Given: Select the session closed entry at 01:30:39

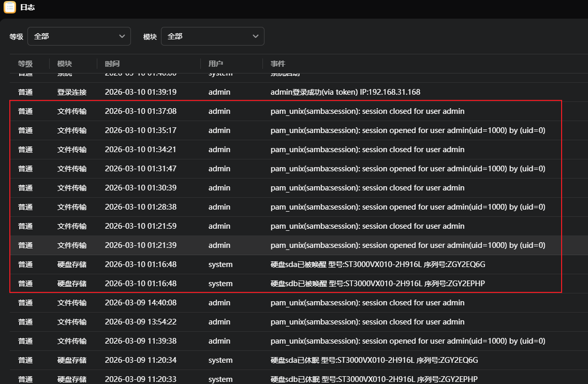Looking at the screenshot, I should [367, 188].
